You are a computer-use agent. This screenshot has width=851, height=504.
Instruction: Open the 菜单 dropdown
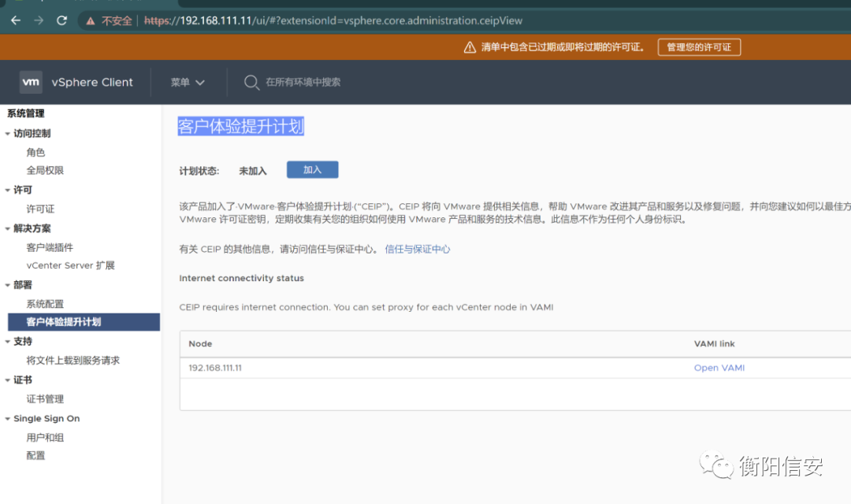pyautogui.click(x=188, y=83)
